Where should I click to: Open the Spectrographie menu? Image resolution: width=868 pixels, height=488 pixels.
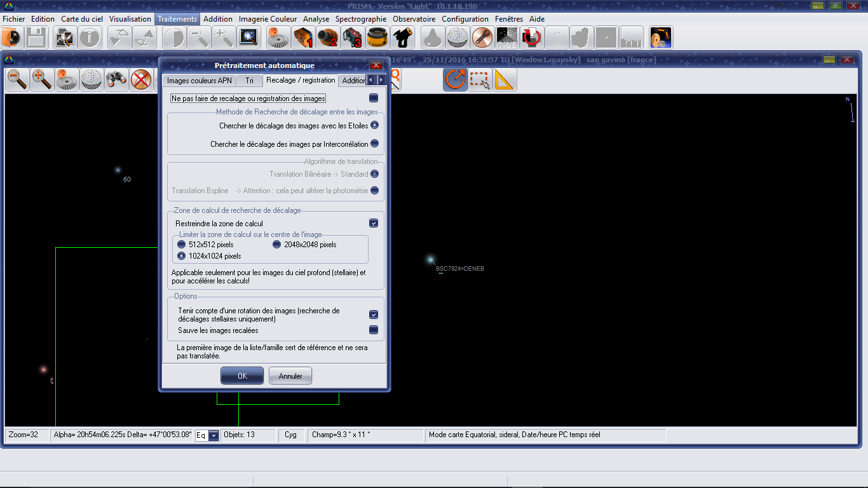click(x=361, y=19)
